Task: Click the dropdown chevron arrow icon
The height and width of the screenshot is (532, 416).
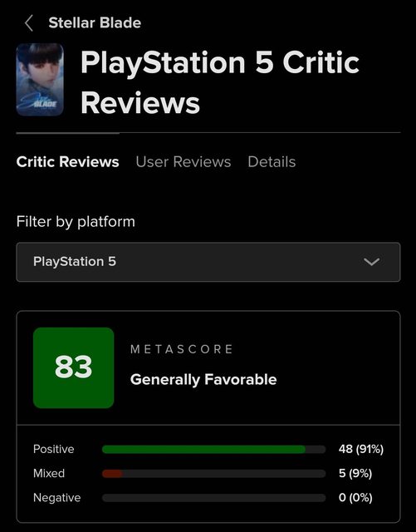Action: pos(371,262)
